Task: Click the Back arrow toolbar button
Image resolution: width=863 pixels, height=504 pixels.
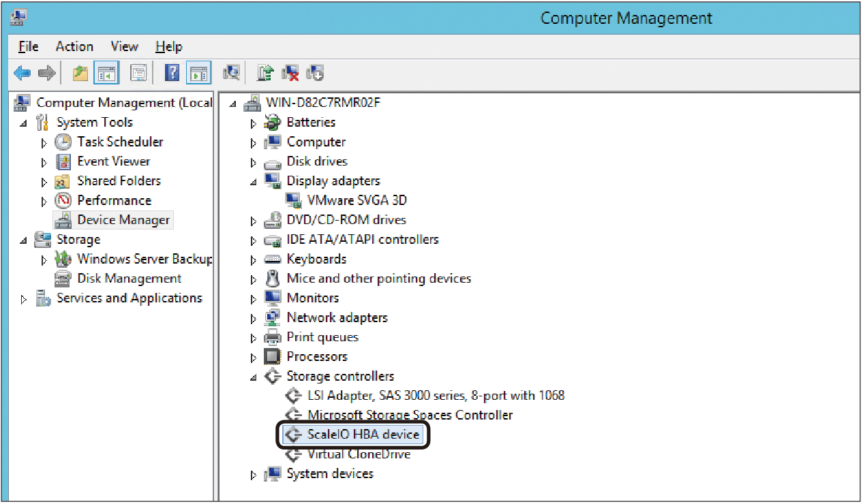Action: pos(22,72)
